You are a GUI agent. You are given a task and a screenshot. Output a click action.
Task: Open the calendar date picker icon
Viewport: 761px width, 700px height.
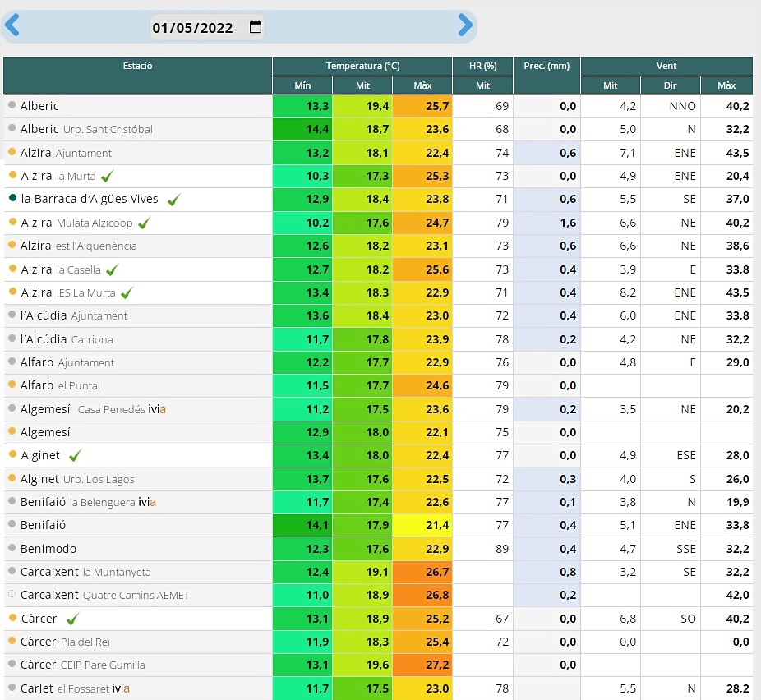coord(256,26)
